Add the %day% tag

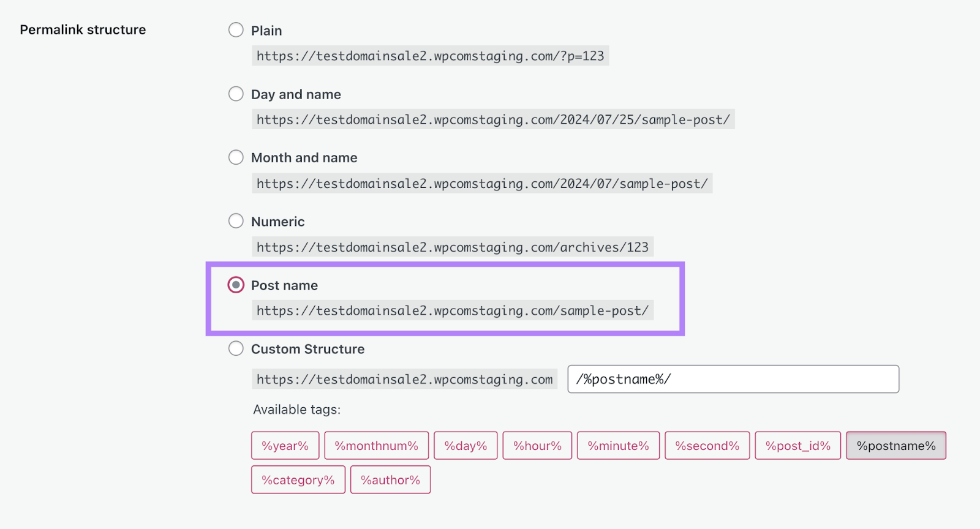(x=466, y=445)
